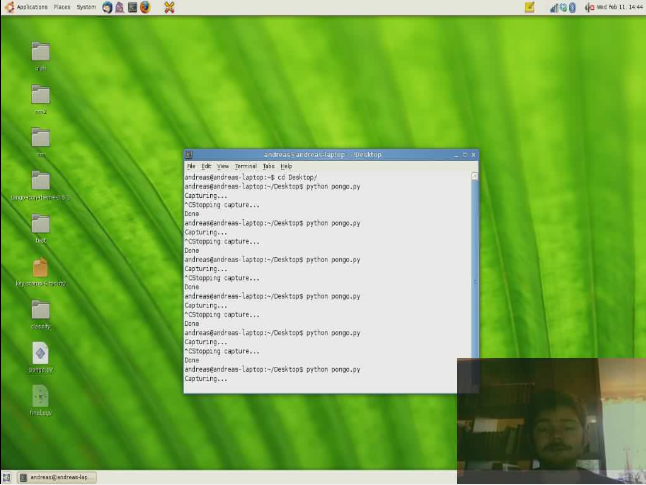
Task: Open the Tabs menu in terminal
Action: click(x=268, y=166)
